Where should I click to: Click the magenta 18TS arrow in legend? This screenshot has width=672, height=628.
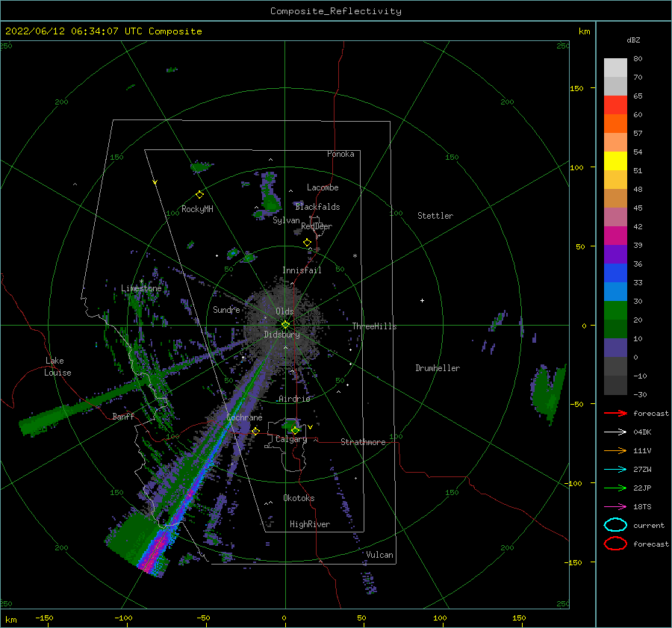click(615, 507)
